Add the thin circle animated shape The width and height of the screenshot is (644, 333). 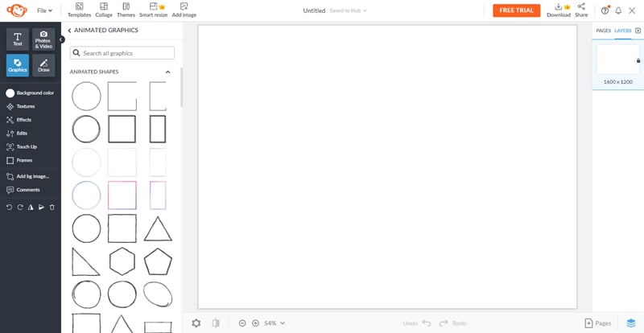(x=86, y=96)
